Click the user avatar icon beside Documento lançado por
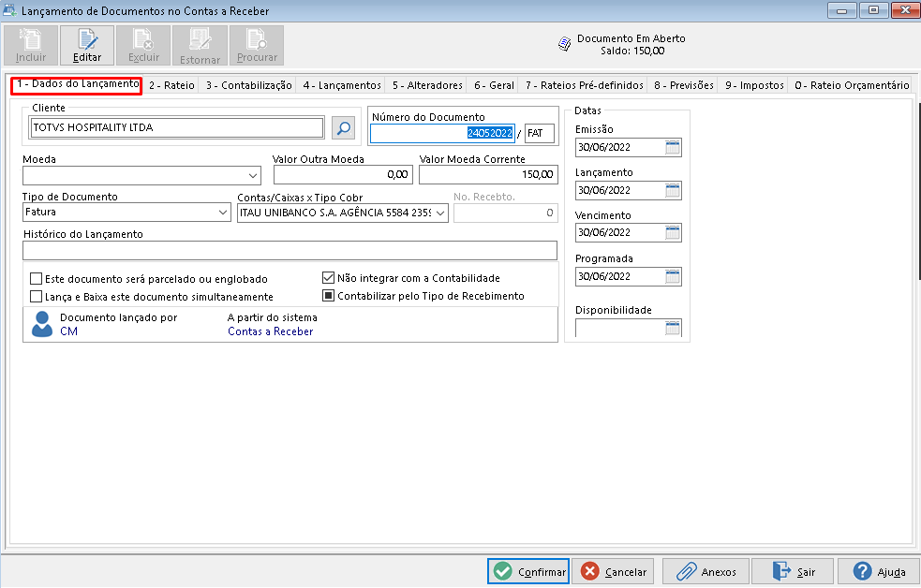The height and width of the screenshot is (588, 921). point(42,324)
